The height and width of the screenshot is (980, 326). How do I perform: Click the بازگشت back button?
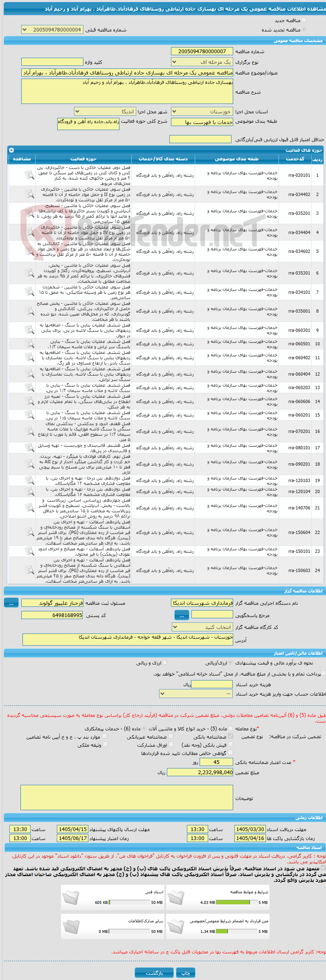point(154,973)
